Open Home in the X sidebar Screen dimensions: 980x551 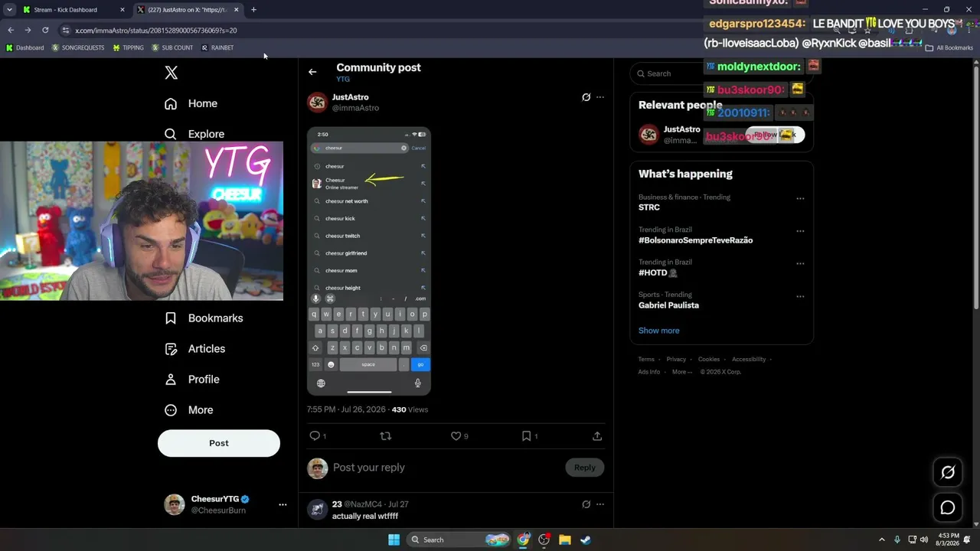pyautogui.click(x=191, y=103)
